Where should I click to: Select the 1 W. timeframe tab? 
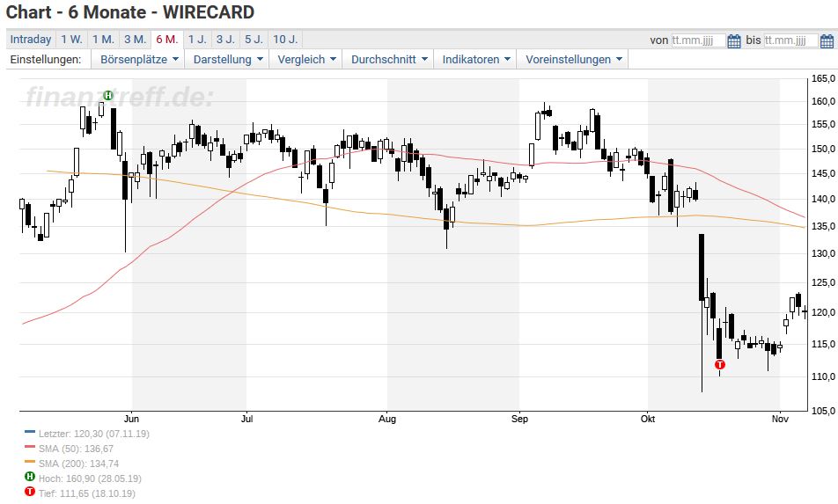pos(71,40)
